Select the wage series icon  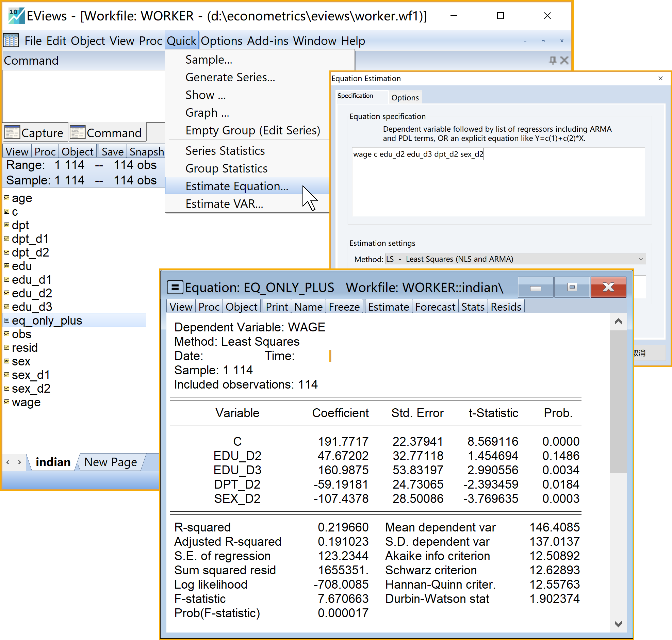pyautogui.click(x=6, y=402)
